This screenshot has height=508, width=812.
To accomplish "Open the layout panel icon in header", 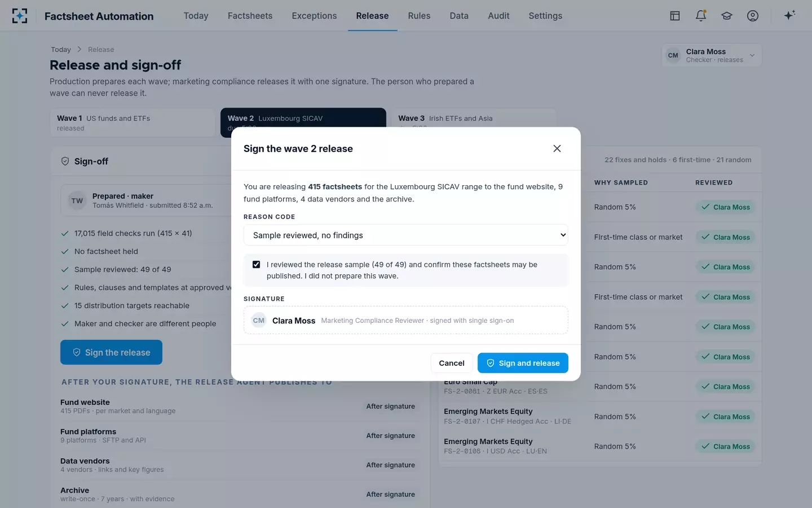I will [x=675, y=16].
